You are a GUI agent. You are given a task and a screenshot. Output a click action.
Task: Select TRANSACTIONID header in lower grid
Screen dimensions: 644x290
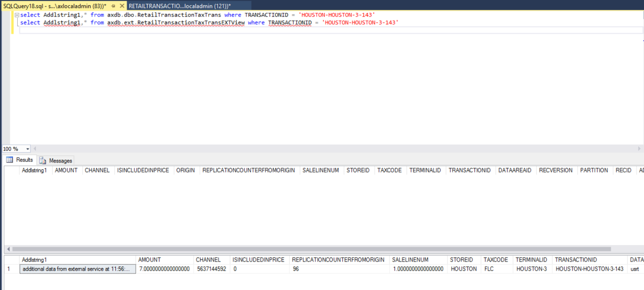click(x=589, y=259)
